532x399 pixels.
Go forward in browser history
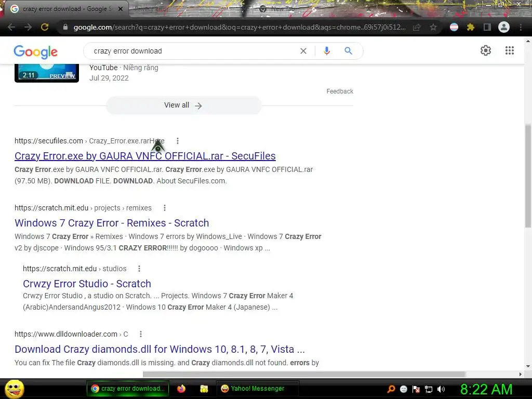tap(28, 27)
